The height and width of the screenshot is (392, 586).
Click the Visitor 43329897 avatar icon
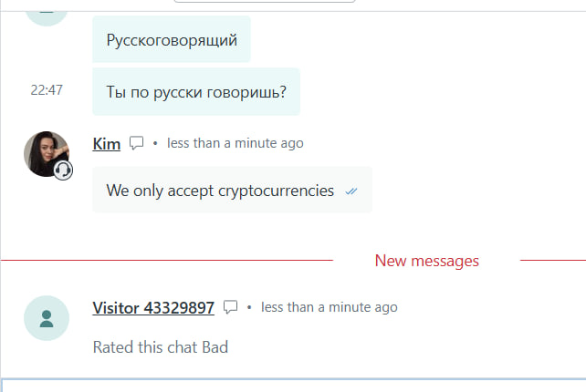point(47,318)
